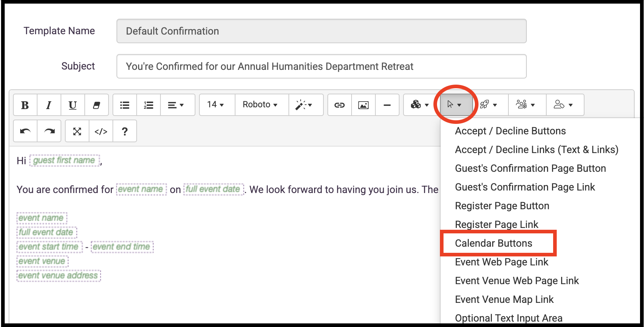Click the Subject input field
This screenshot has width=644, height=327.
tap(321, 67)
